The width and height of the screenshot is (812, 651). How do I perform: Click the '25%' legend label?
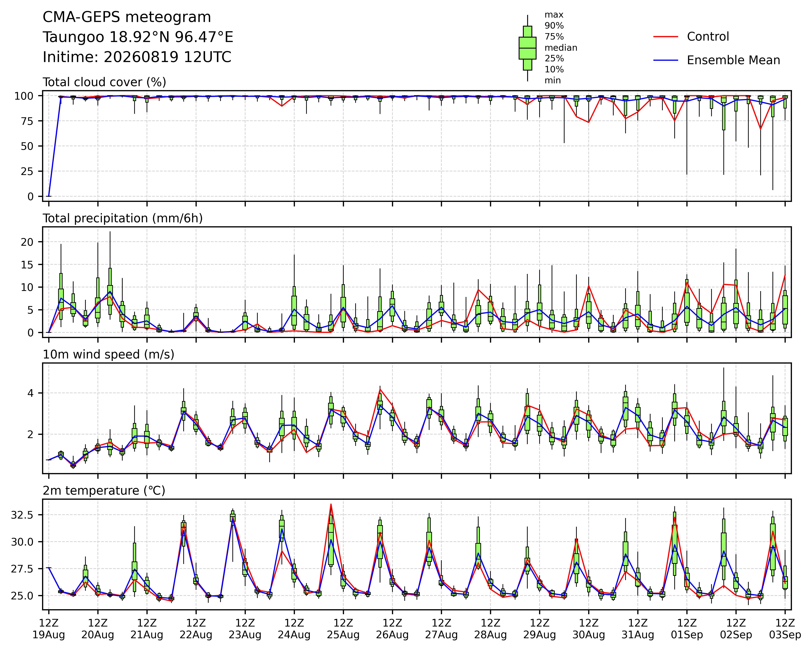[554, 59]
